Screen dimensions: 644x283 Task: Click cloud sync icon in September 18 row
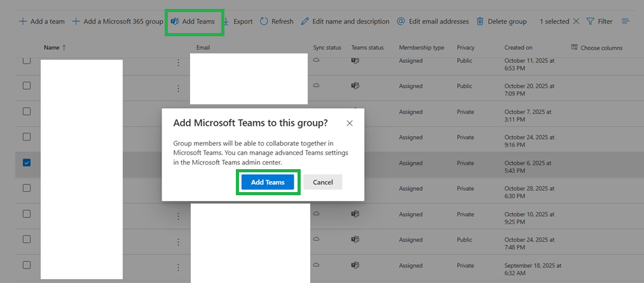317,265
